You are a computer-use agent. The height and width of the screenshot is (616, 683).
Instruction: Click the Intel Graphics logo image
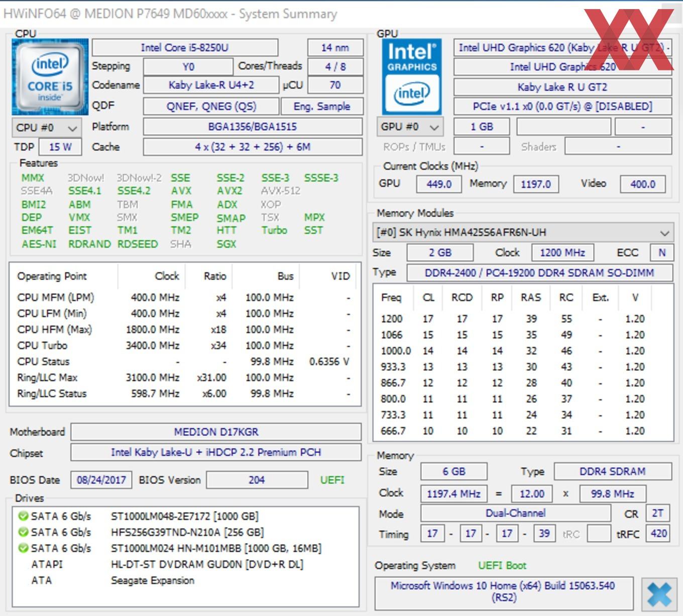[x=412, y=77]
